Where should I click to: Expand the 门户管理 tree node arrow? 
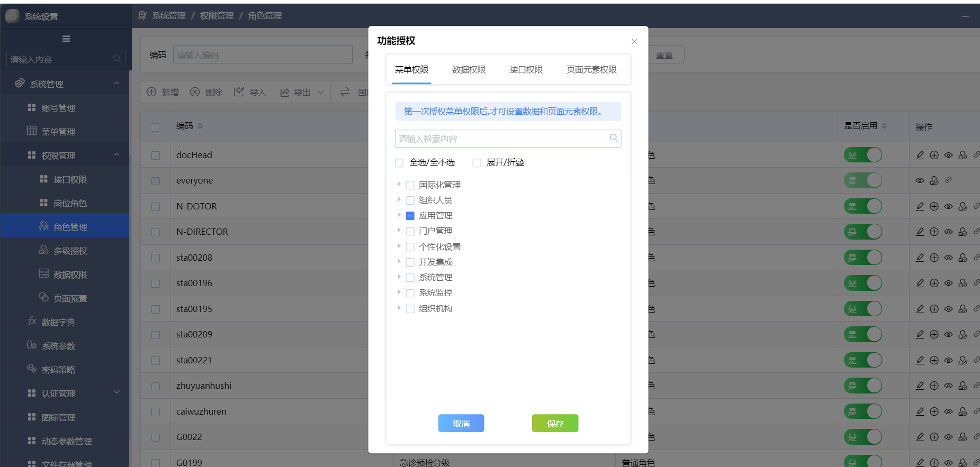coord(399,230)
